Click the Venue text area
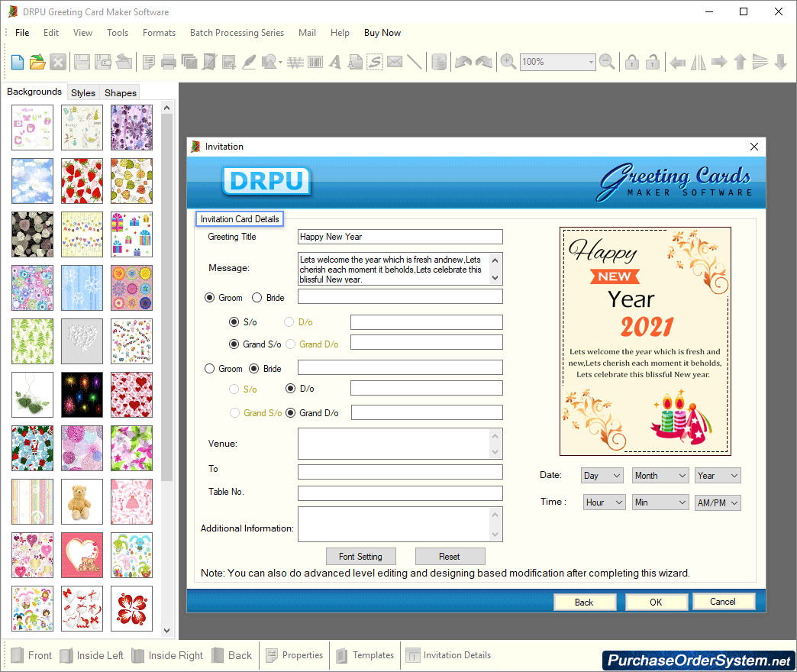This screenshot has height=672, width=797. 400,443
